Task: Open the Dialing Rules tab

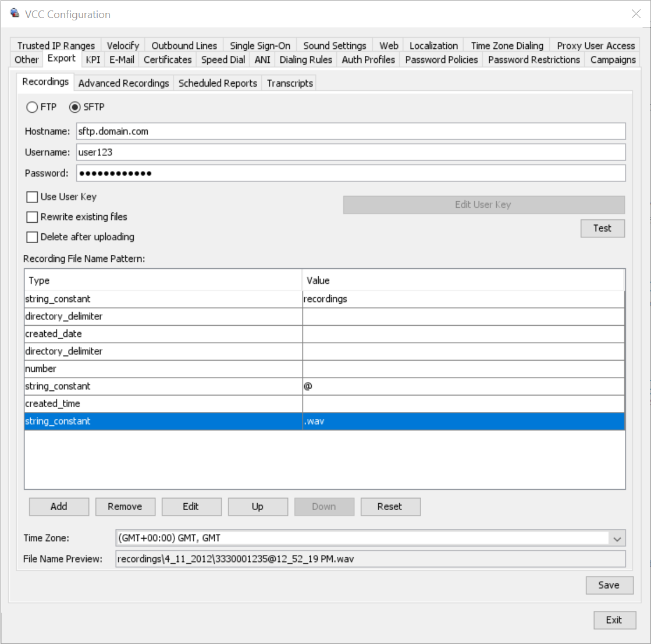Action: 305,59
